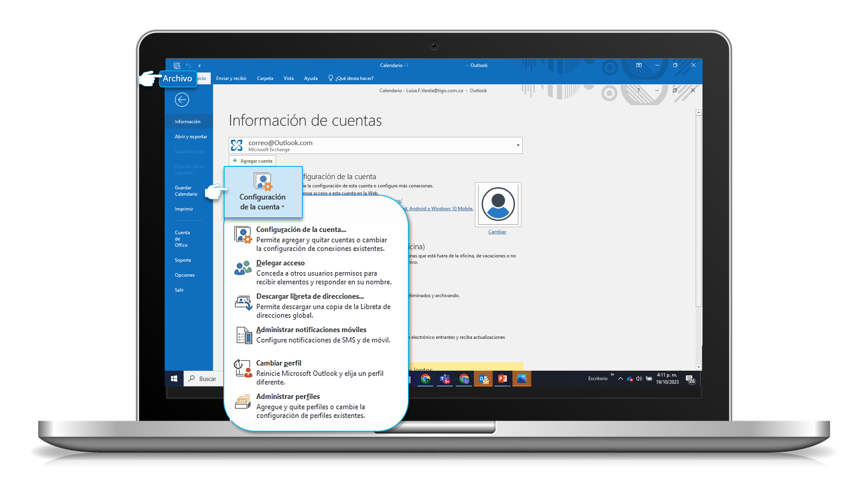Click the taskbar clock and date
This screenshot has width=868, height=489.
[x=667, y=379]
